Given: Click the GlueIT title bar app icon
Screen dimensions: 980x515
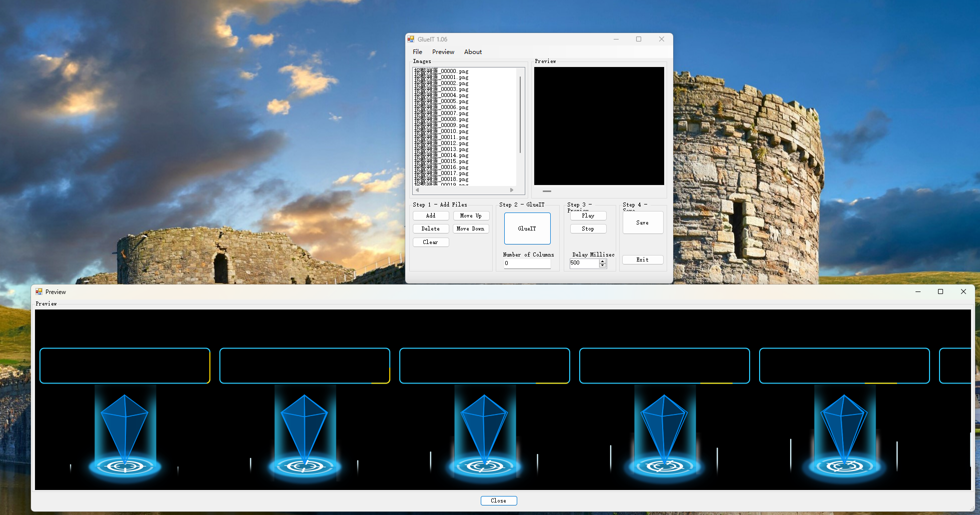Looking at the screenshot, I should click(411, 39).
